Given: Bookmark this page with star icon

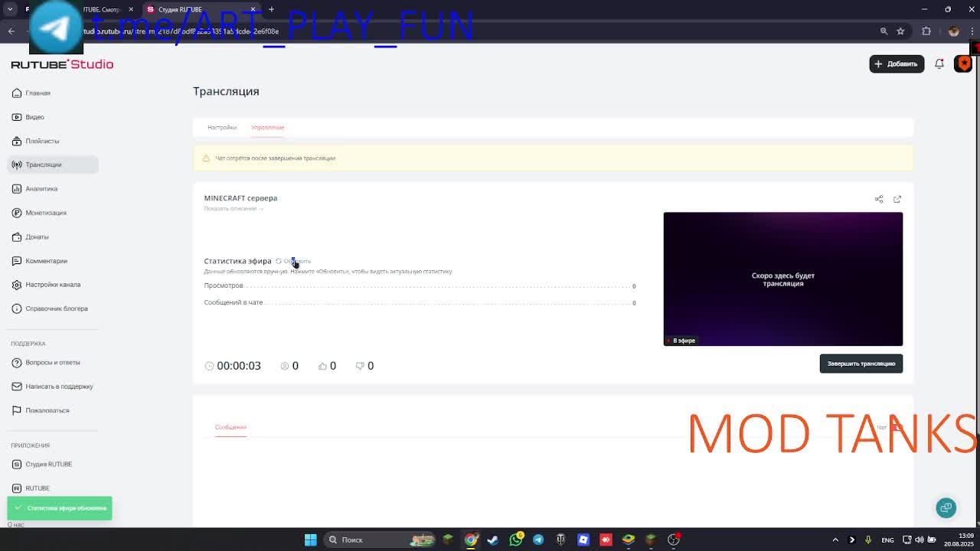Looking at the screenshot, I should 900,31.
